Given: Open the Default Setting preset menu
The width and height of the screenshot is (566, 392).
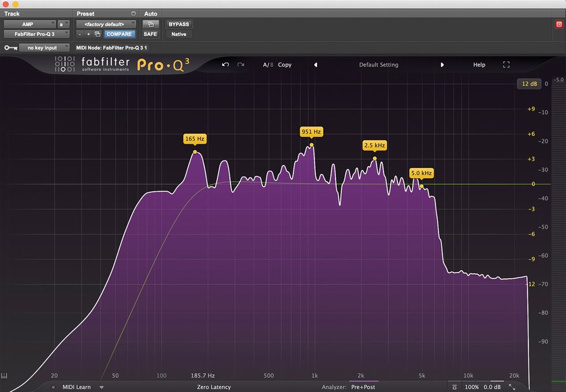Looking at the screenshot, I should [379, 65].
